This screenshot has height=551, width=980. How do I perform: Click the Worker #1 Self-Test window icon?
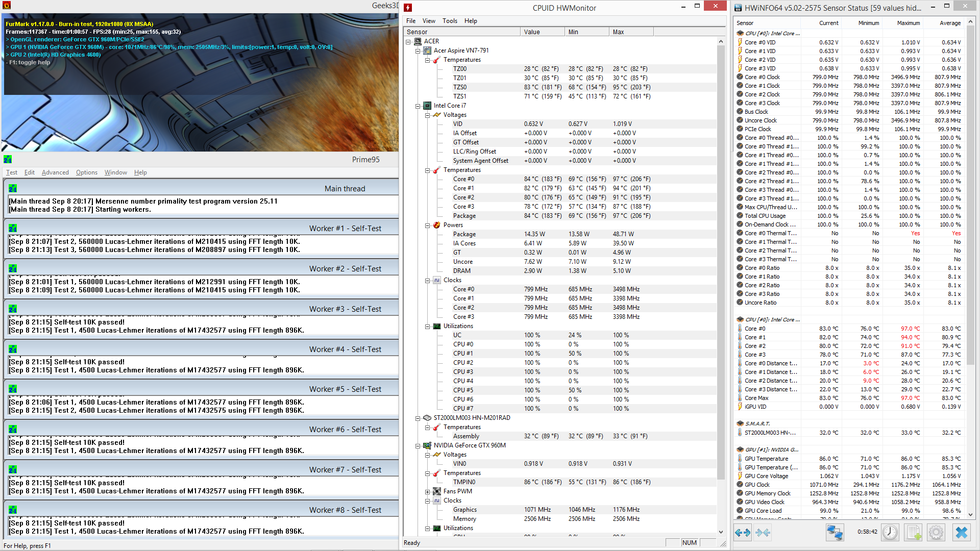click(x=13, y=229)
